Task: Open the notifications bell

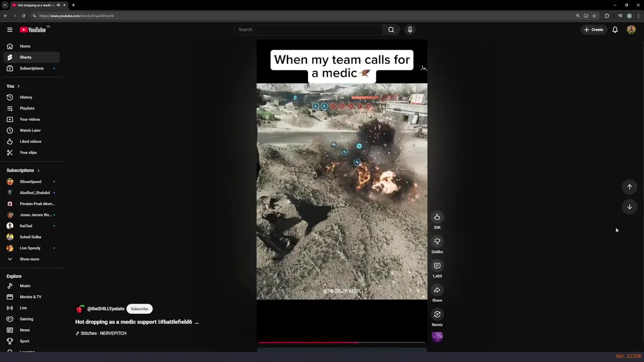Action: coord(615,30)
